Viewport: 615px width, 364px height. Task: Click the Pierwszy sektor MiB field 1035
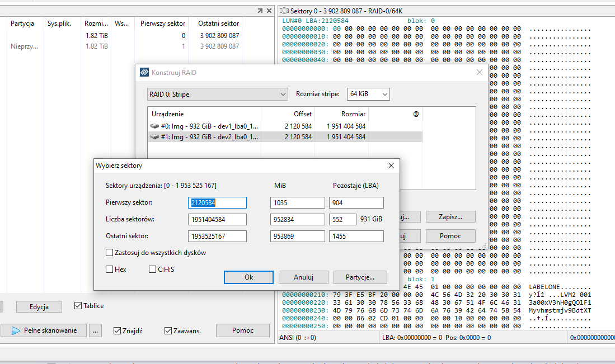[x=297, y=202]
